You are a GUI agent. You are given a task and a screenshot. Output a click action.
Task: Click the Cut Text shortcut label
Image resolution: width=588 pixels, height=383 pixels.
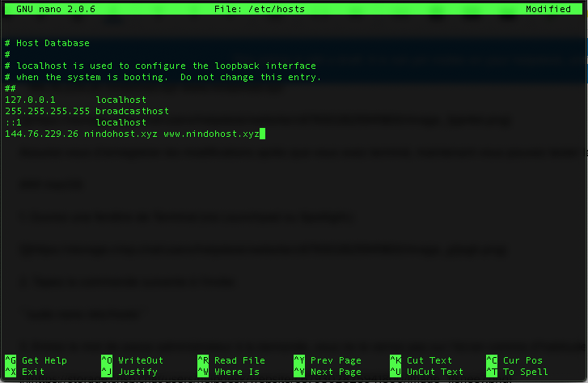tap(429, 360)
